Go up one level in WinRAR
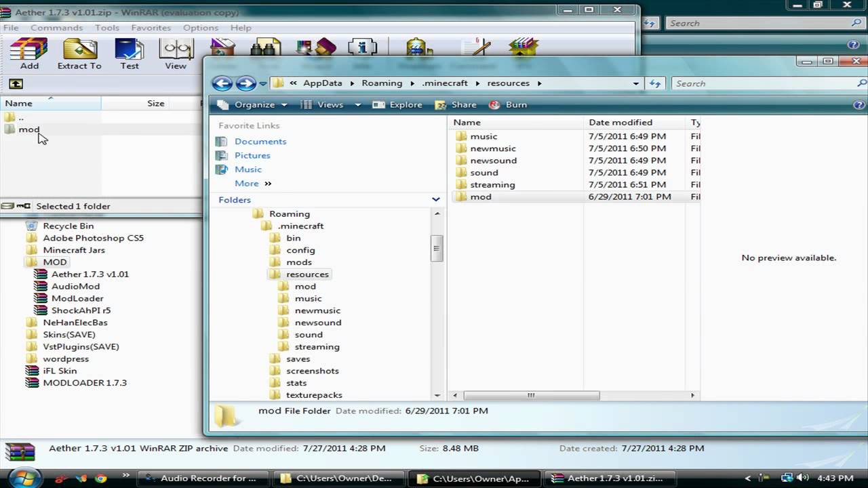The image size is (868, 488). coord(16,84)
